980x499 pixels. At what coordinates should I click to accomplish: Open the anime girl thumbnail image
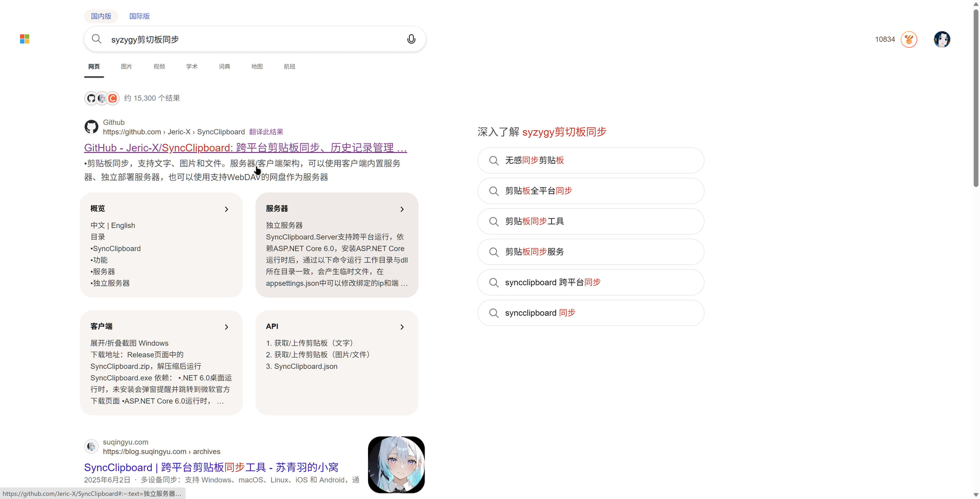point(396,465)
